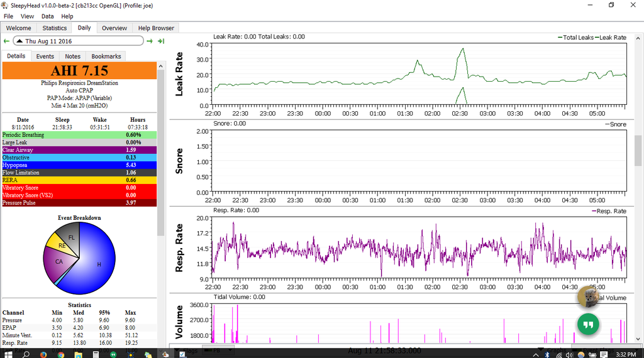644x358 pixels.
Task: Expand the calendar via date bar triangle
Action: point(19,41)
